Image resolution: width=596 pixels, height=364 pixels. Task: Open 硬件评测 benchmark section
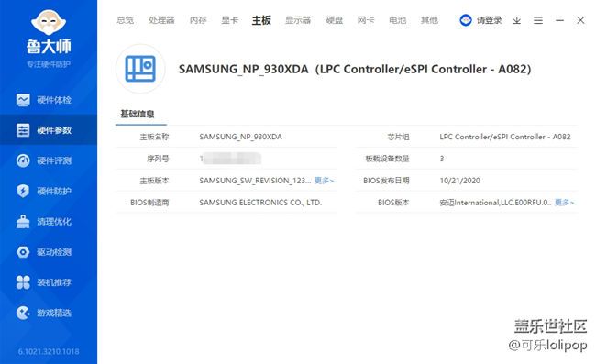pyautogui.click(x=49, y=160)
